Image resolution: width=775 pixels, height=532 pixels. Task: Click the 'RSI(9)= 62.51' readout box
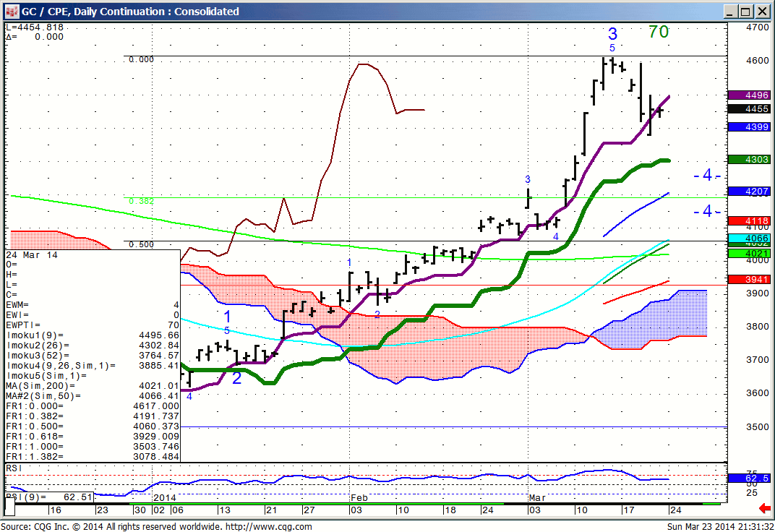[49, 497]
